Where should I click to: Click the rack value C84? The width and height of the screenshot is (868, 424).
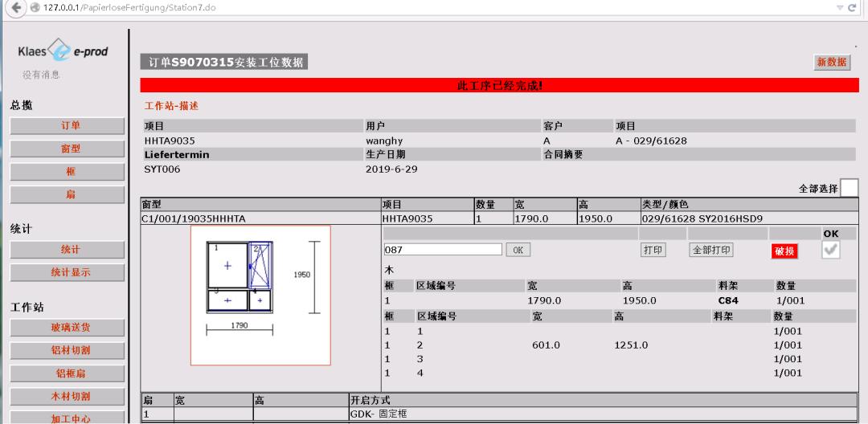tap(728, 300)
